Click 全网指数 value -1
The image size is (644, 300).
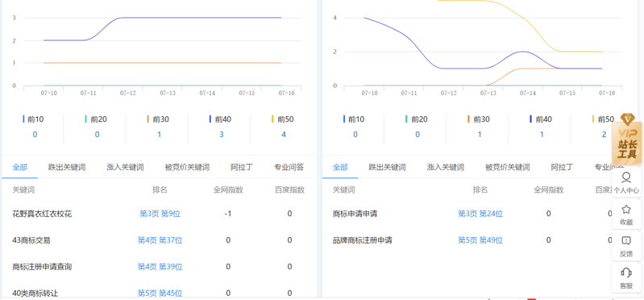coord(228,214)
